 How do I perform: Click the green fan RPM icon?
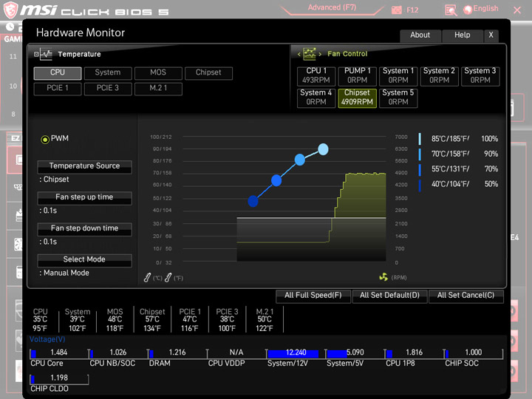pyautogui.click(x=383, y=277)
